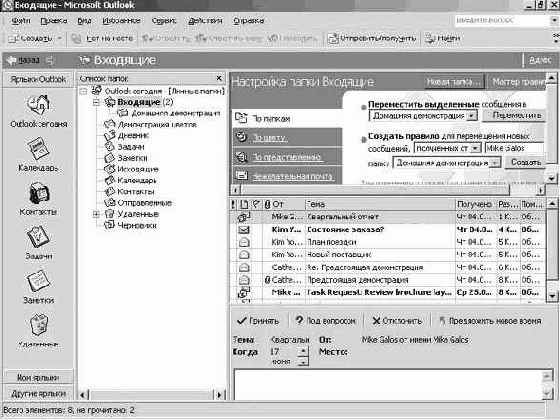Select message План поездки
The image size is (560, 420).
point(388,242)
